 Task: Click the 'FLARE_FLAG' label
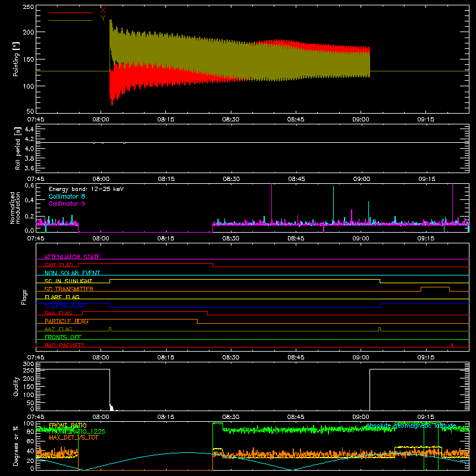click(x=62, y=297)
